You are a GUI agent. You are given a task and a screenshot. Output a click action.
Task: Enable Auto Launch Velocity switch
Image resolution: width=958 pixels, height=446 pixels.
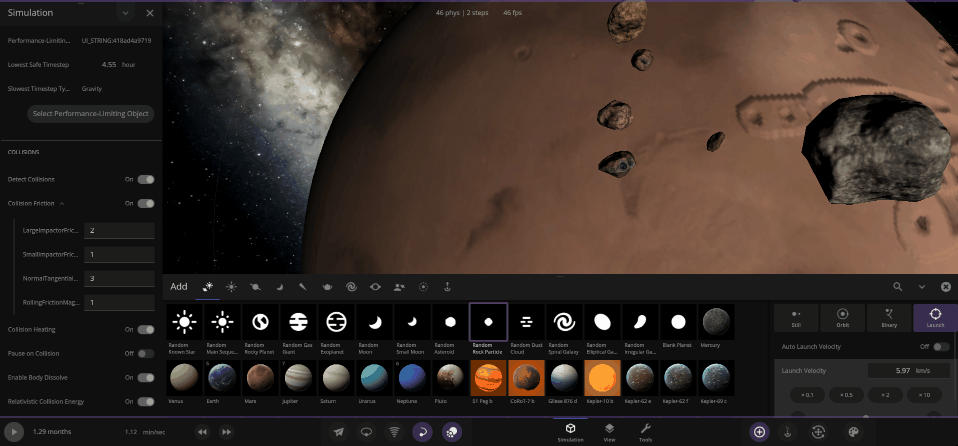941,346
